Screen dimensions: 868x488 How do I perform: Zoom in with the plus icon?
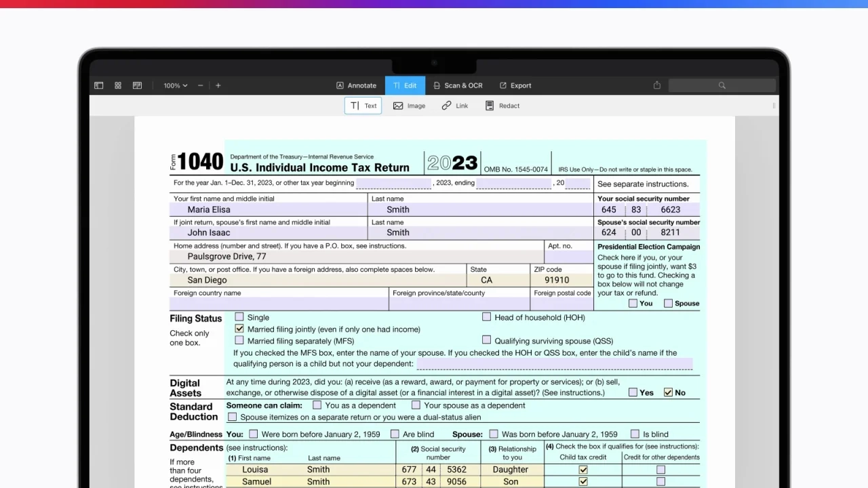click(218, 85)
